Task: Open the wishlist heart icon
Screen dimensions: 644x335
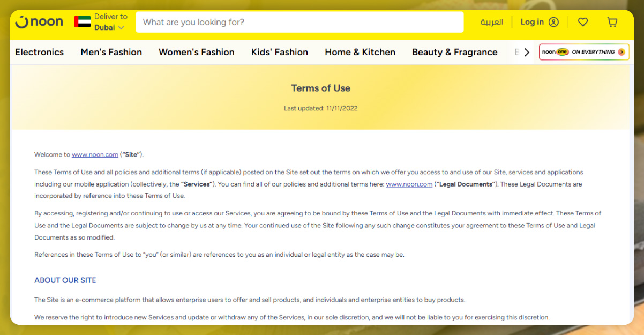Action: click(x=583, y=22)
